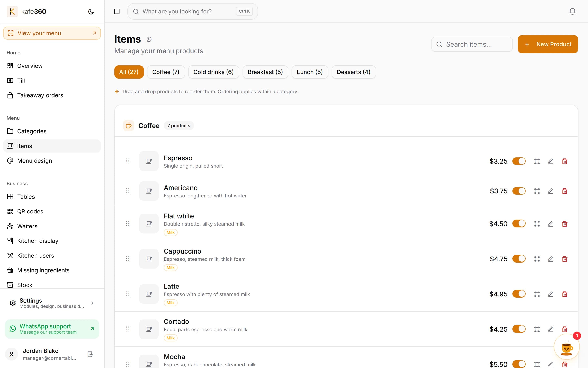Edit the Flat white product with the pencil icon

click(551, 224)
